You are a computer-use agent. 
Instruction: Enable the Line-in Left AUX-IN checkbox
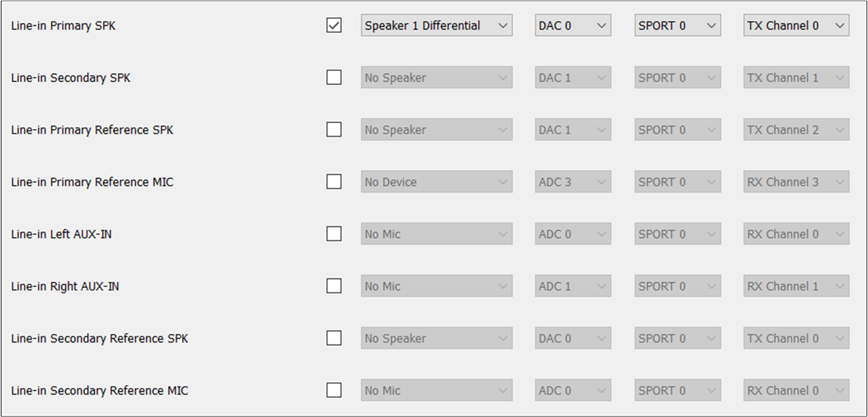[x=334, y=233]
